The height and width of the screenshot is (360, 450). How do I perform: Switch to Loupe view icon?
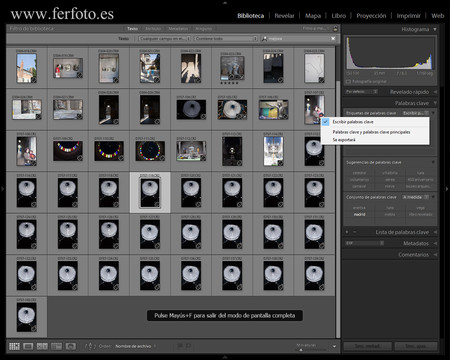(x=28, y=346)
